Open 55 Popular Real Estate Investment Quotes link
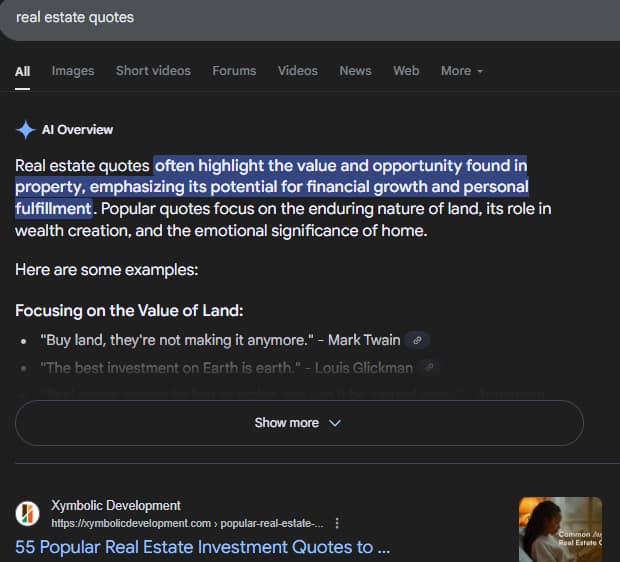 point(202,547)
